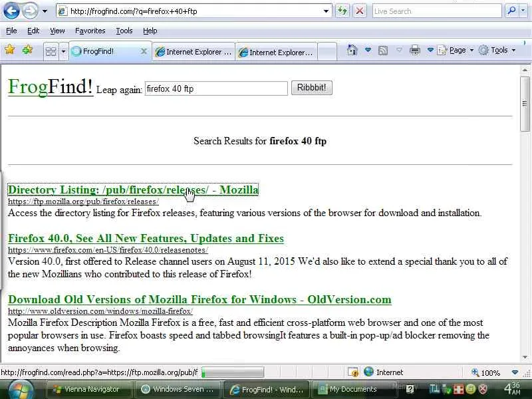This screenshot has width=532, height=399.
Task: Open the search provider options dropdown
Action: pos(523,11)
